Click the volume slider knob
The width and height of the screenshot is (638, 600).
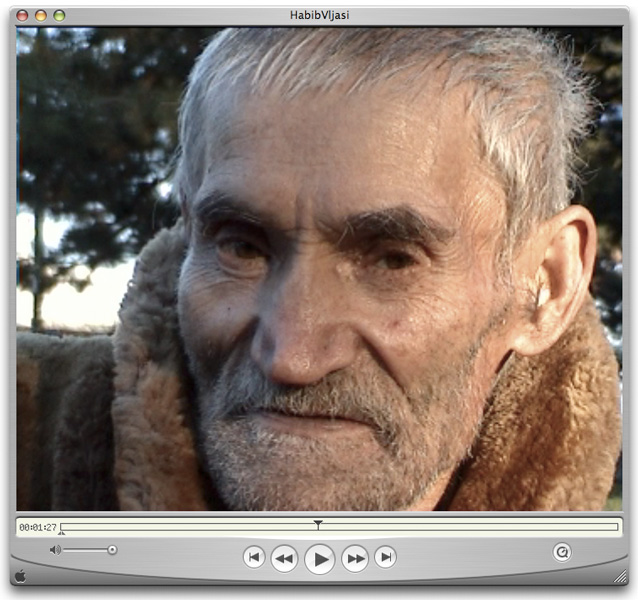pyautogui.click(x=112, y=550)
